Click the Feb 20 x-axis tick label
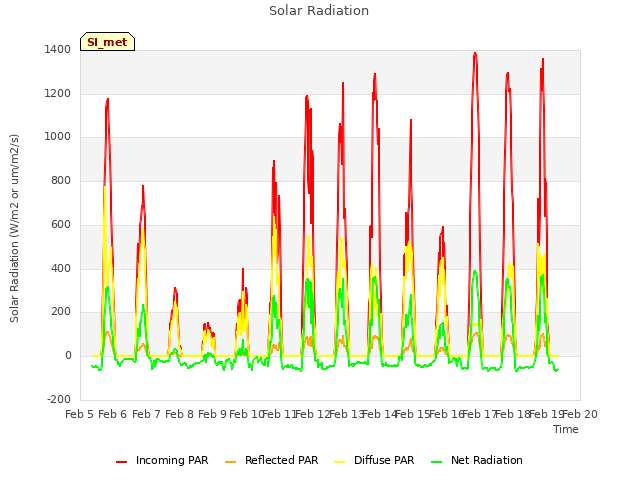Viewport: 640px width, 480px height. click(580, 414)
